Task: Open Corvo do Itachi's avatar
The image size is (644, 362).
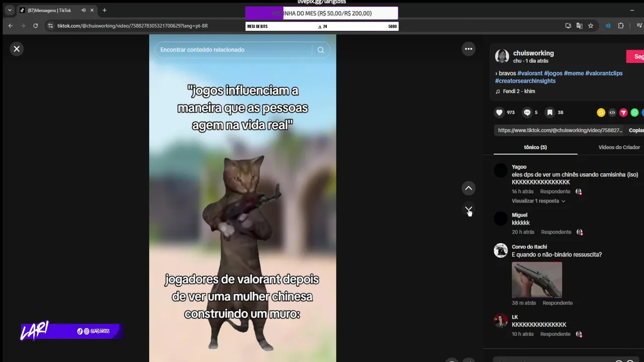Action: coord(501,250)
